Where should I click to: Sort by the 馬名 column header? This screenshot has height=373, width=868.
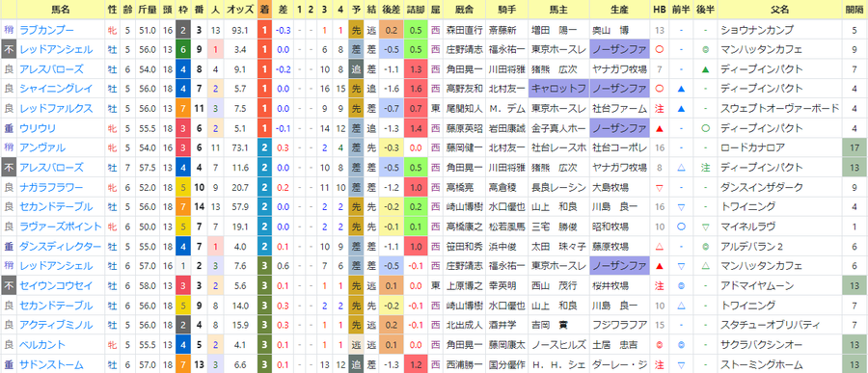(60, 10)
